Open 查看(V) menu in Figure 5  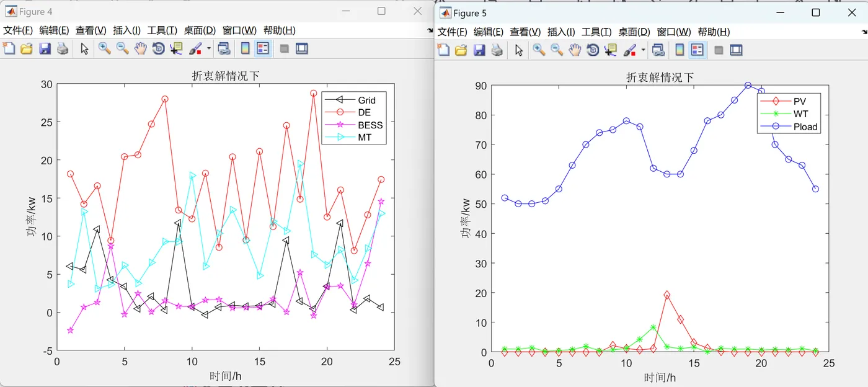(x=526, y=32)
